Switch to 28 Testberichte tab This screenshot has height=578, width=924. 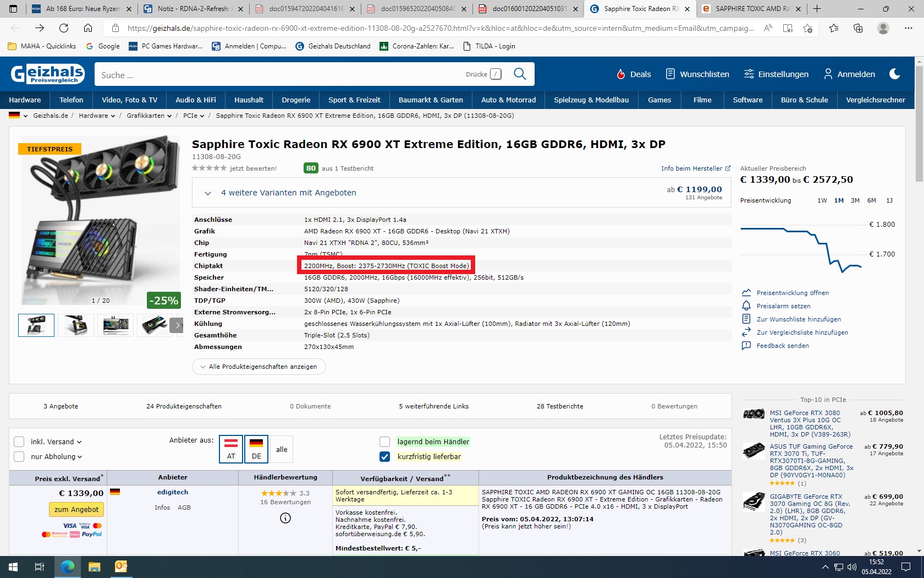(x=560, y=406)
